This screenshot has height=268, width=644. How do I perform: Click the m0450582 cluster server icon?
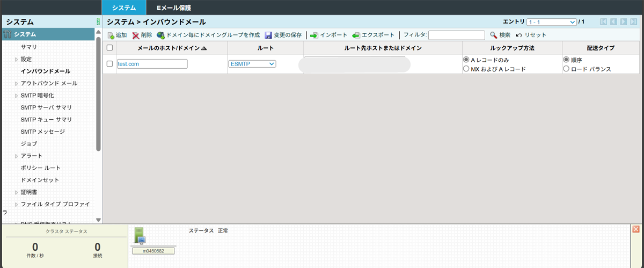(140, 235)
